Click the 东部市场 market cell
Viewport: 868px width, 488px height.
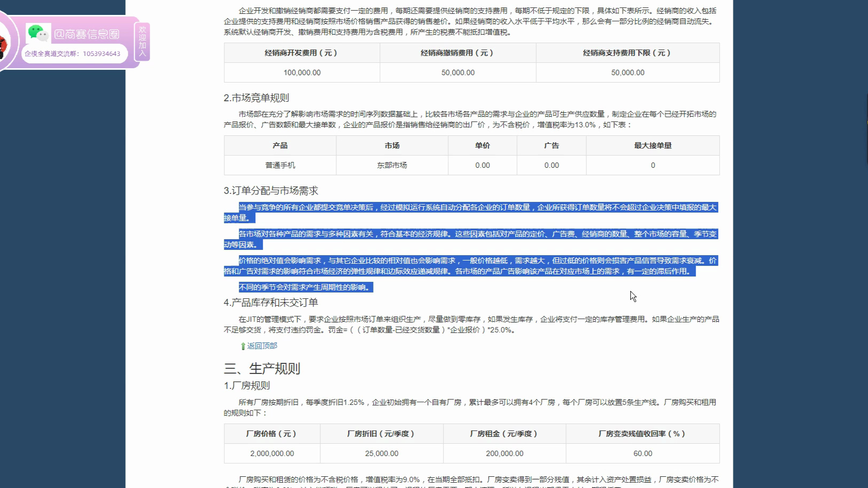(x=392, y=165)
